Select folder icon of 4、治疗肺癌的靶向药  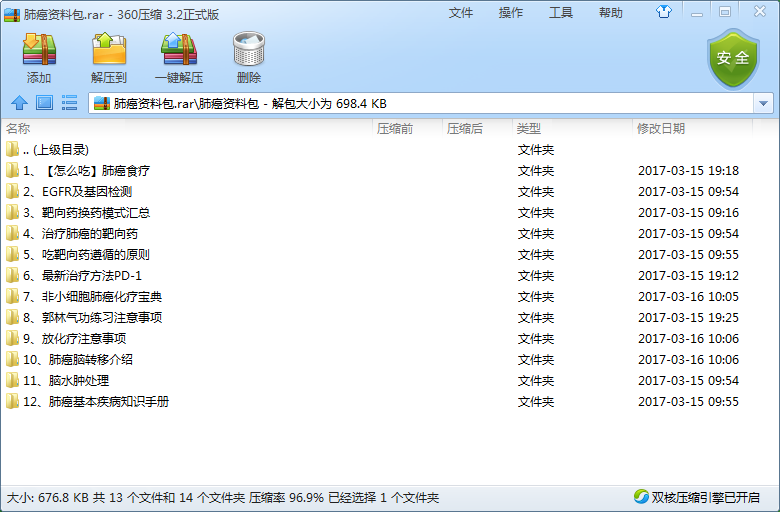[12, 233]
